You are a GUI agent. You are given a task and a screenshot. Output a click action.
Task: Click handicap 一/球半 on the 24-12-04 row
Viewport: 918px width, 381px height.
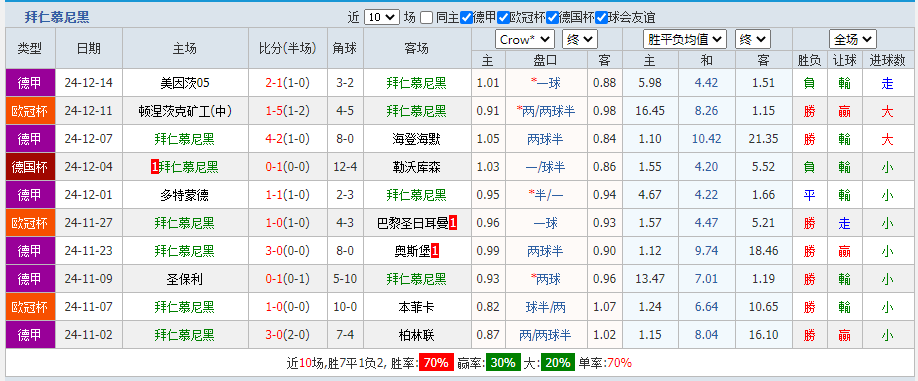pyautogui.click(x=545, y=167)
